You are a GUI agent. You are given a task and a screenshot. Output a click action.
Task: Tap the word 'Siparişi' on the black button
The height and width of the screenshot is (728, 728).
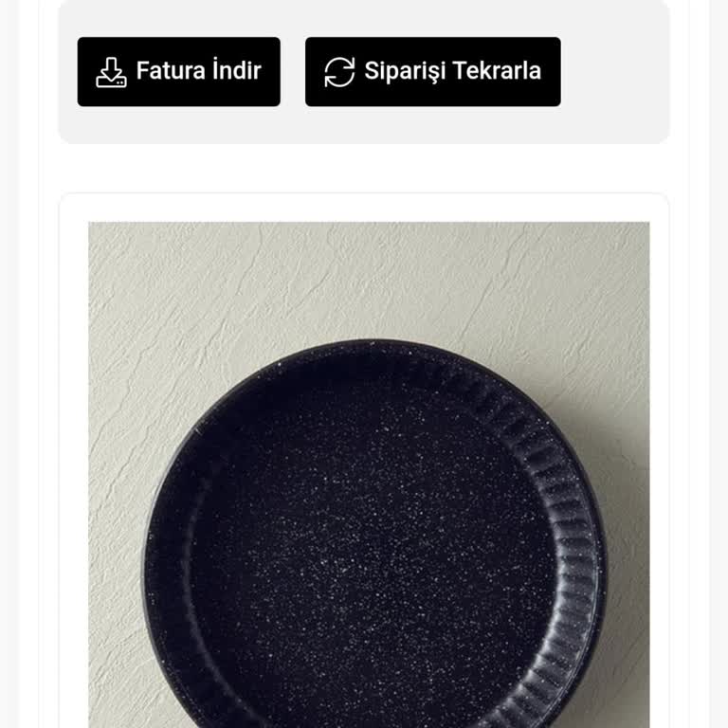pos(404,72)
